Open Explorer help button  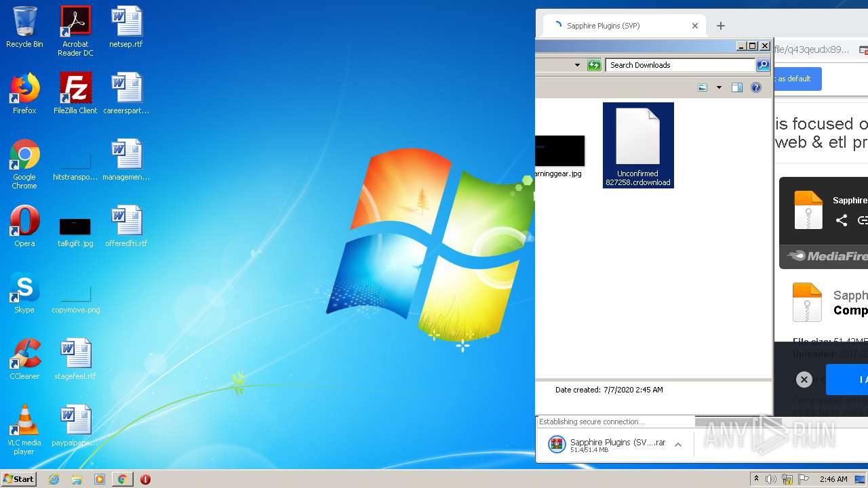pos(756,87)
